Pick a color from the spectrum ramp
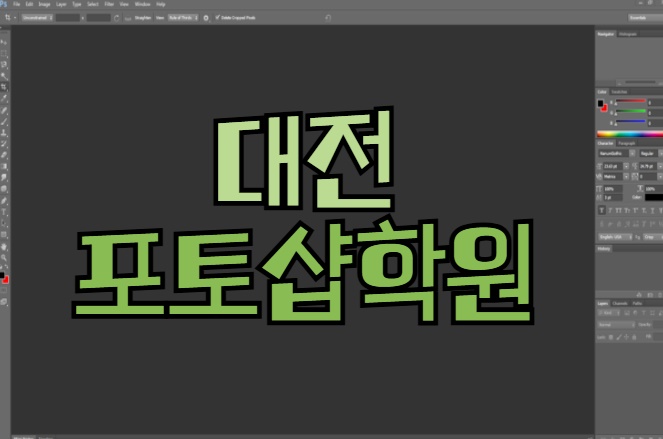This screenshot has width=663, height=439. click(x=630, y=134)
